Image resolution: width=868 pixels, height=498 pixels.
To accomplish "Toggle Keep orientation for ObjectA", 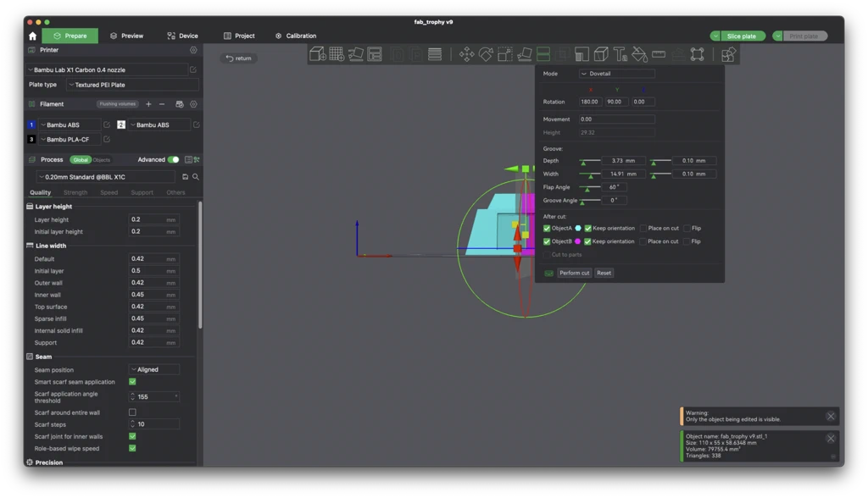I will [588, 228].
